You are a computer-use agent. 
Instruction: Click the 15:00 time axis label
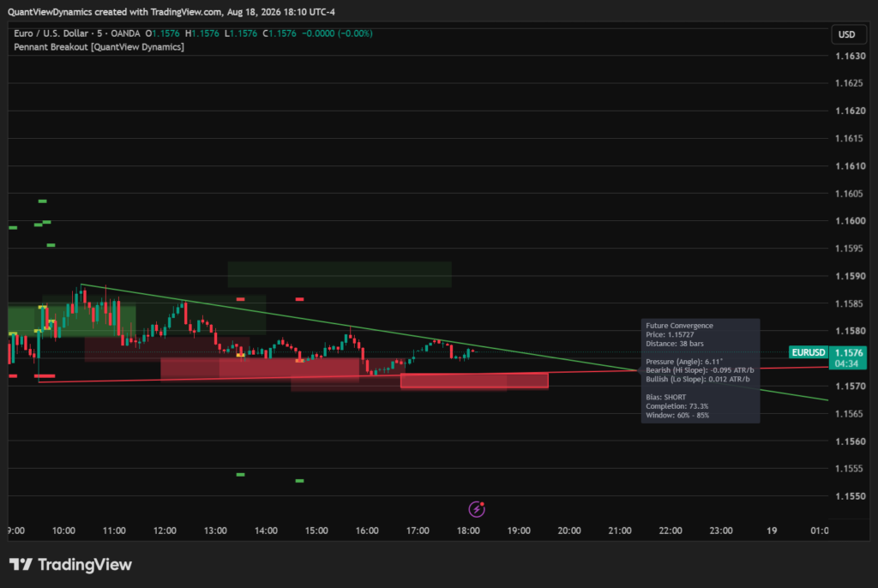pos(316,531)
